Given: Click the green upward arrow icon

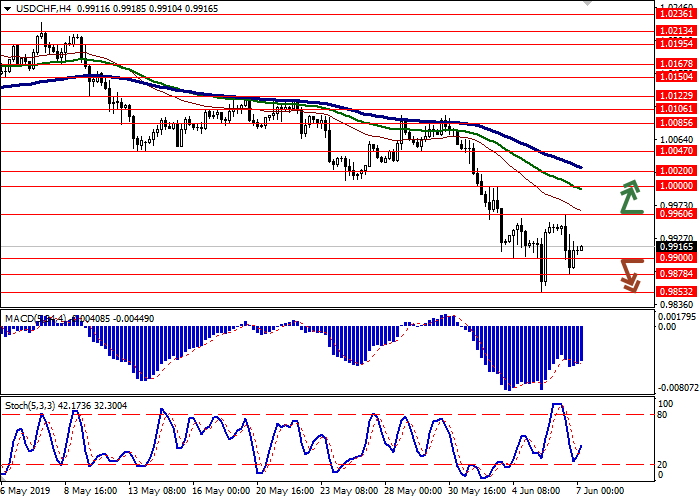Looking at the screenshot, I should (x=630, y=197).
